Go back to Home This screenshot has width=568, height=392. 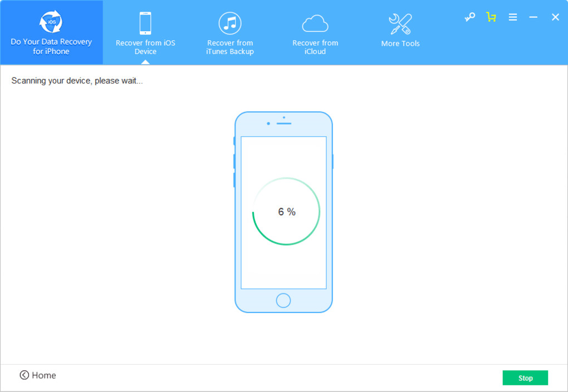pyautogui.click(x=38, y=375)
